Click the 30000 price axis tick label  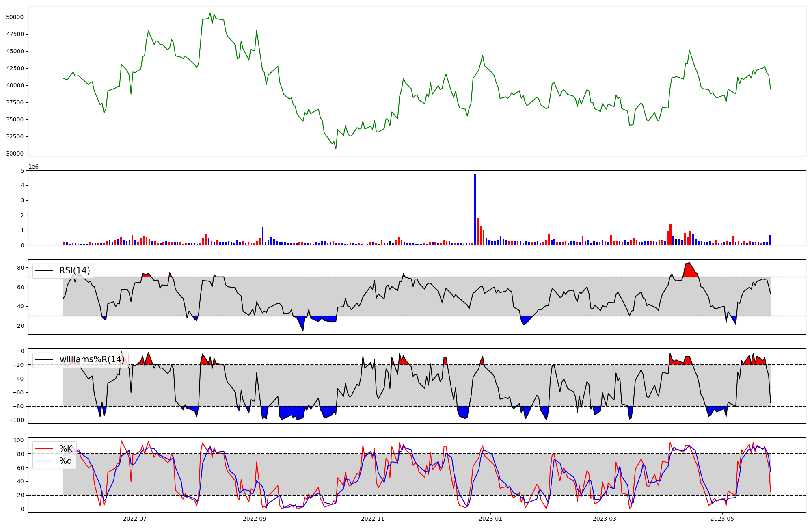[x=15, y=154]
